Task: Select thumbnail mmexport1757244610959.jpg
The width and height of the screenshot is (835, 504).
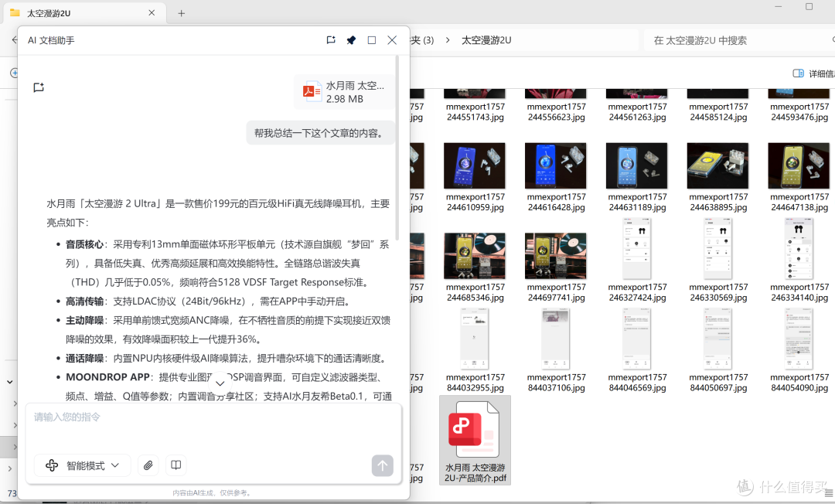Action: click(475, 165)
